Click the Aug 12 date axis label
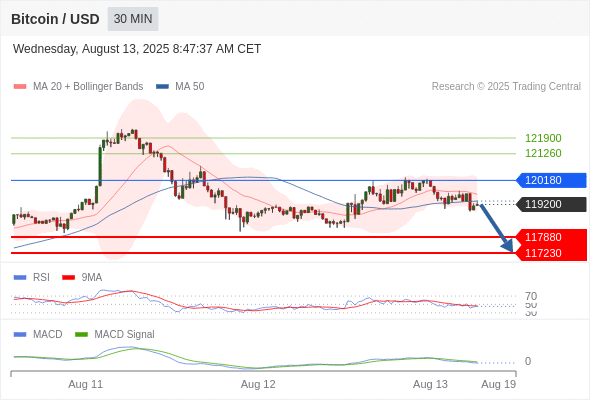 (x=258, y=384)
